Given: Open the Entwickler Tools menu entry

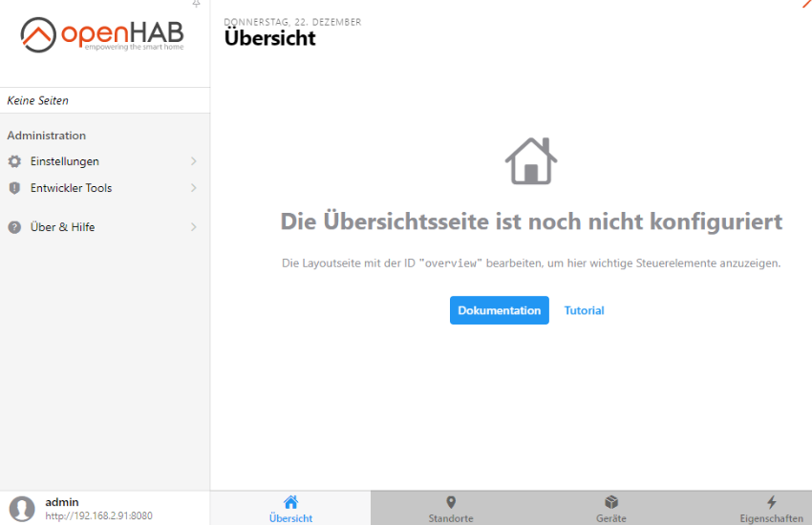Looking at the screenshot, I should pos(105,188).
